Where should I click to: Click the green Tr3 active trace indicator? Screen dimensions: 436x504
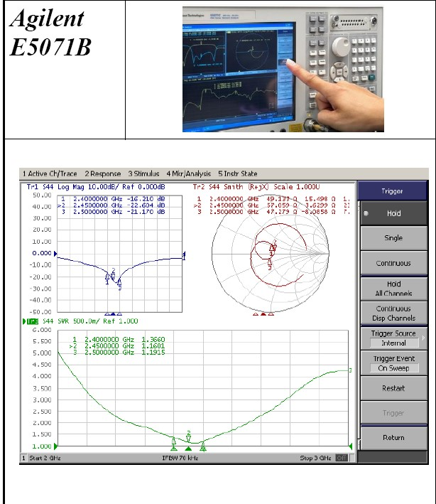31,322
